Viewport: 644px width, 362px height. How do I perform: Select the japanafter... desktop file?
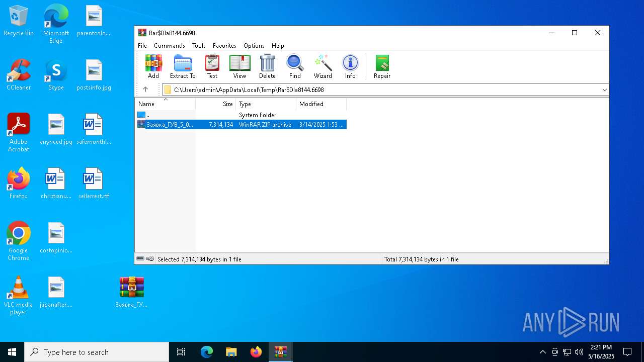56,292
